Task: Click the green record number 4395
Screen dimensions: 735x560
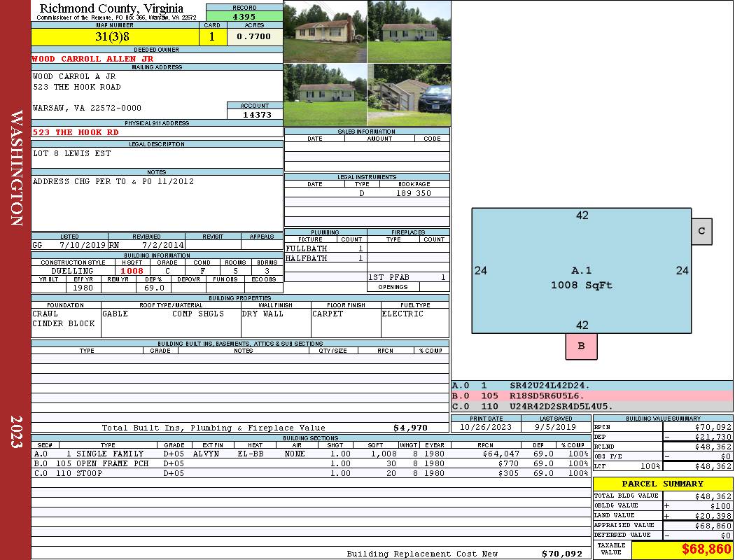Action: point(244,16)
